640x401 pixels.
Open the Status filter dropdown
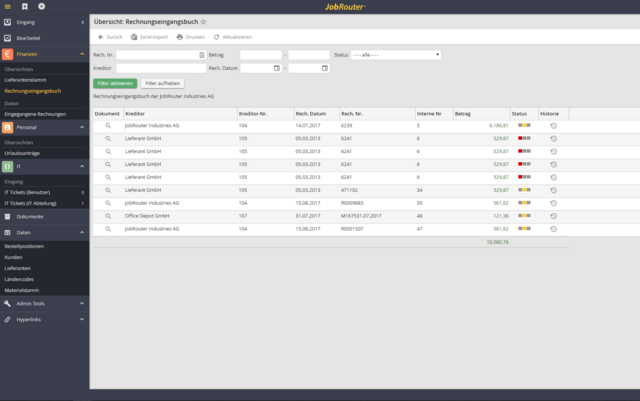pos(396,55)
